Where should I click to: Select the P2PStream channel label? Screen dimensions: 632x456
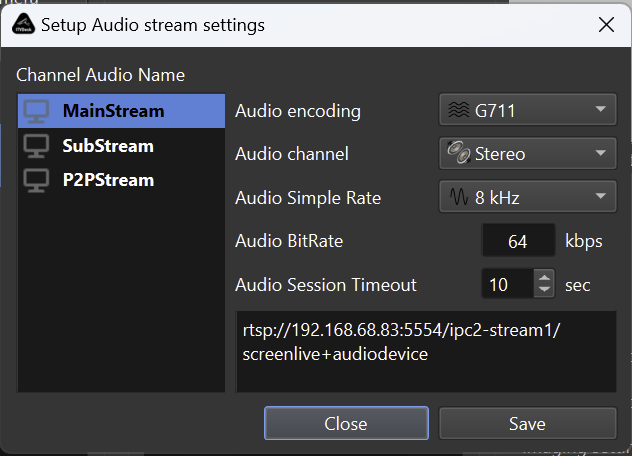[108, 181]
